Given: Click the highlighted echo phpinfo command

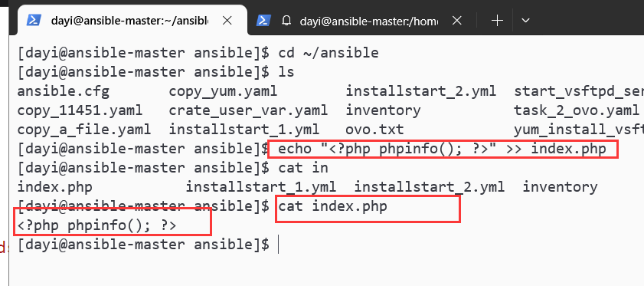Looking at the screenshot, I should tap(443, 149).
